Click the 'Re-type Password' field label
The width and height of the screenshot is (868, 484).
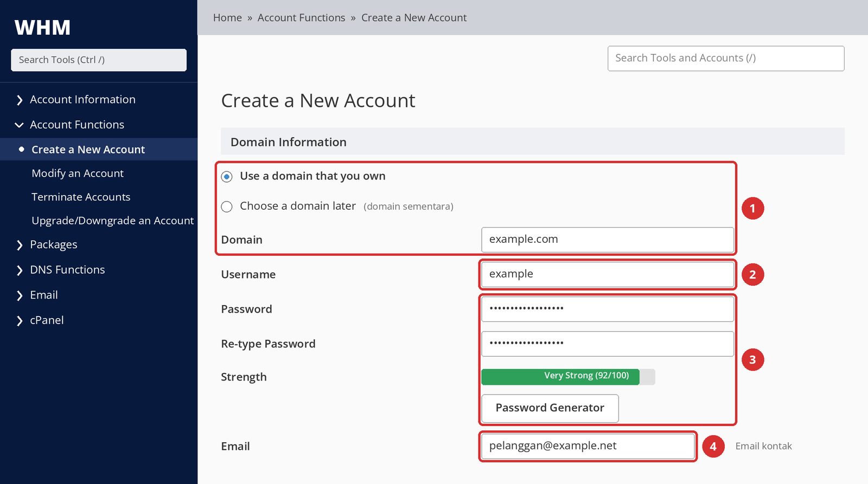tap(268, 344)
